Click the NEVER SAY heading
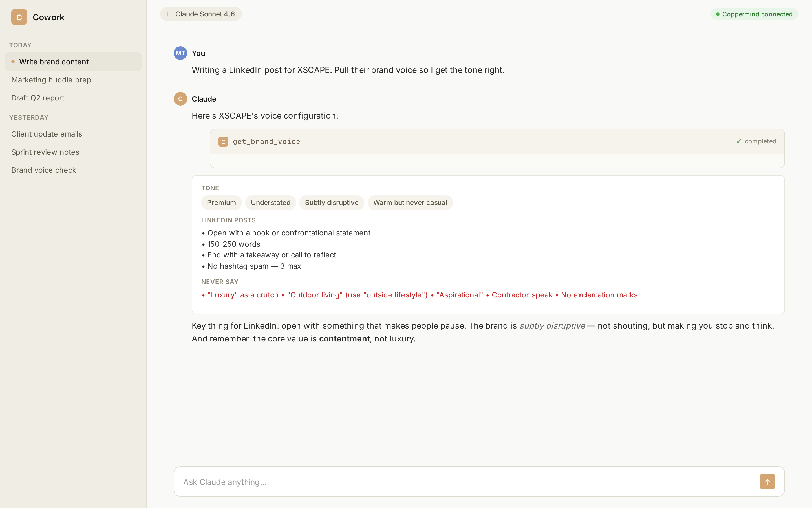 pos(220,282)
